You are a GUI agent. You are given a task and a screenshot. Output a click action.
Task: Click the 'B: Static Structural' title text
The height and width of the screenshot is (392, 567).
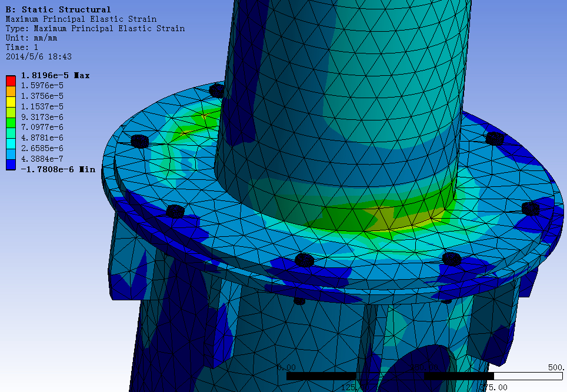click(58, 10)
